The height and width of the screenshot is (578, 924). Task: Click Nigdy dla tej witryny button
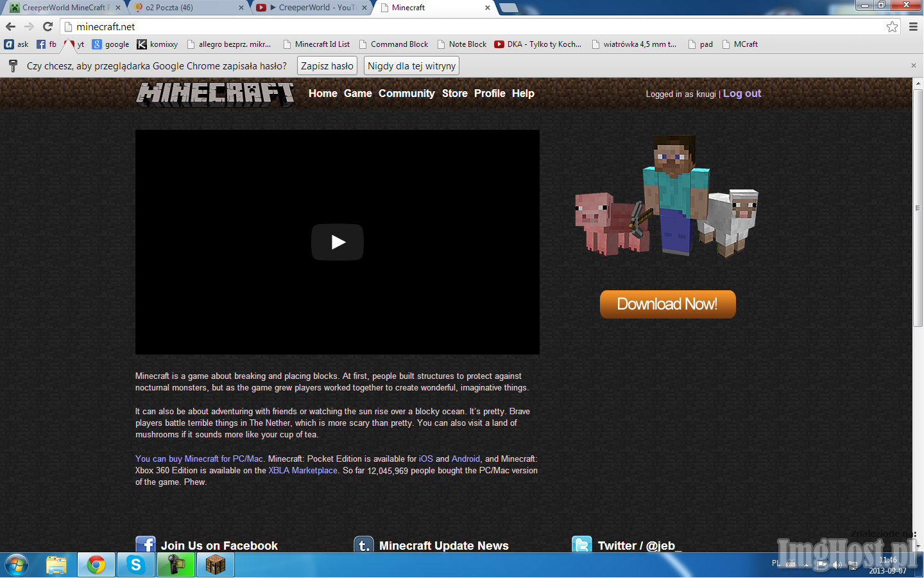pos(411,66)
